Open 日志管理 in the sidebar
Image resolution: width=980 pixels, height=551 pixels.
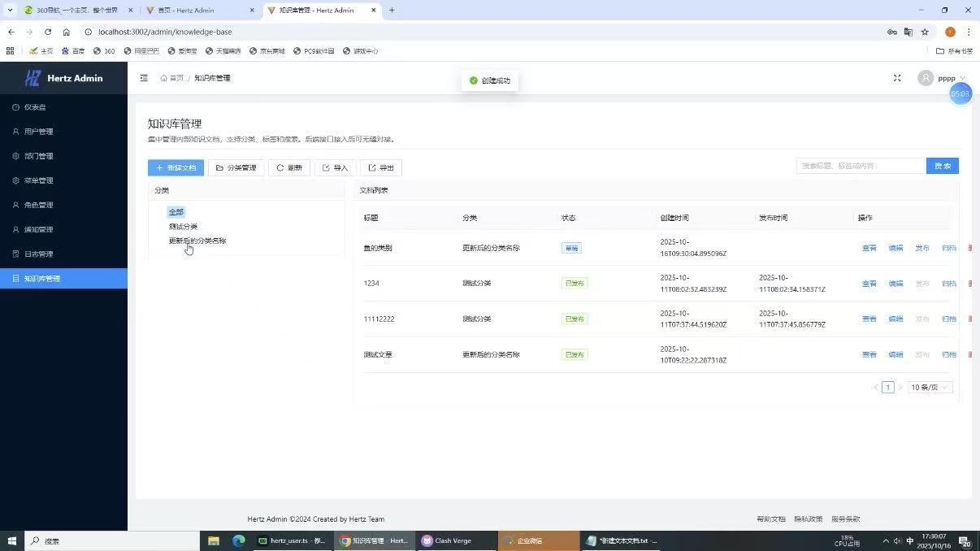click(63, 254)
